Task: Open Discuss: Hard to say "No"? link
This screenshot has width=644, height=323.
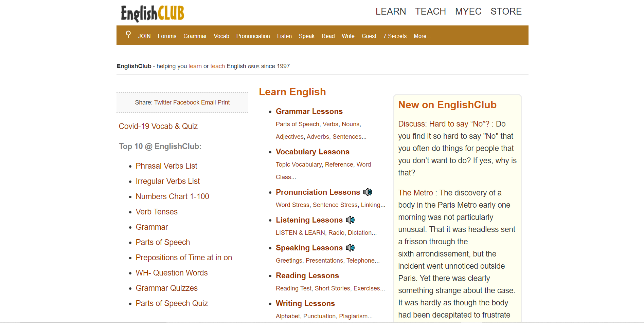Action: [444, 124]
